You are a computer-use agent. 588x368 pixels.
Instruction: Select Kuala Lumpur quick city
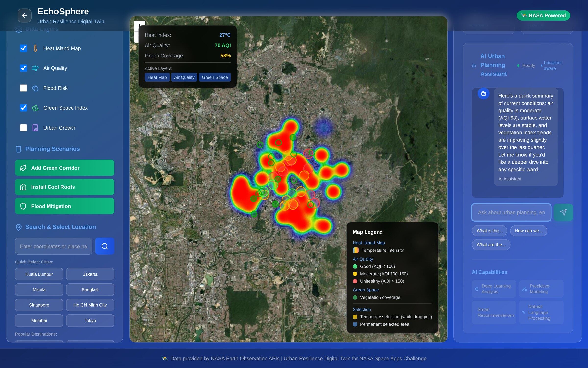[39, 274]
